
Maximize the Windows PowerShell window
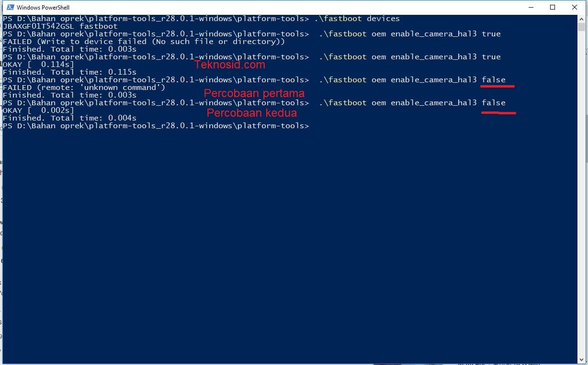(x=553, y=7)
